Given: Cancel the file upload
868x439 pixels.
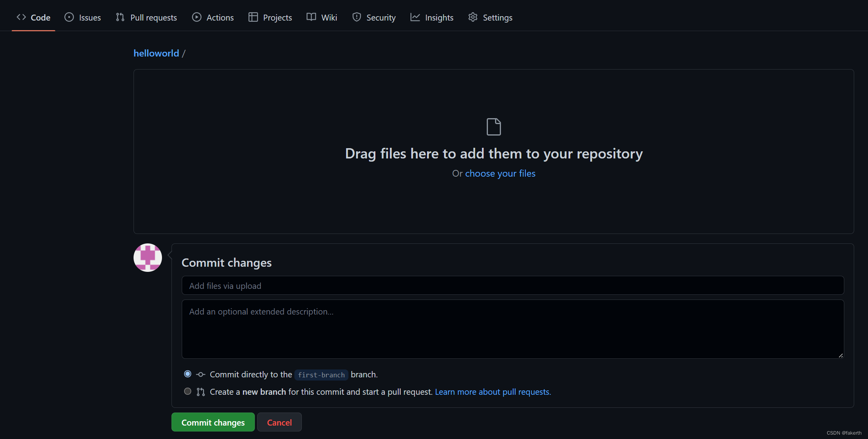Looking at the screenshot, I should (x=279, y=422).
